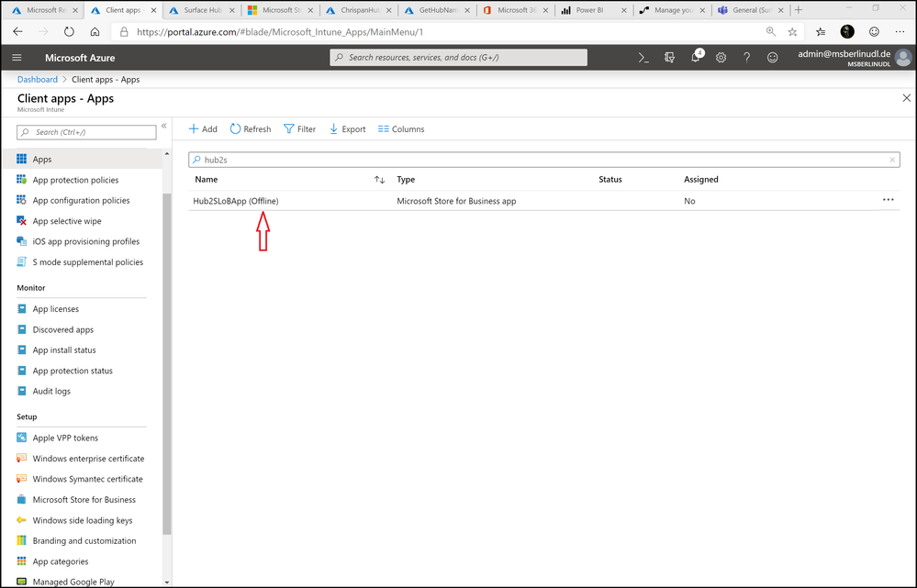This screenshot has width=917, height=588.
Task: Click the Dashboard breadcrumb link
Action: coord(38,80)
